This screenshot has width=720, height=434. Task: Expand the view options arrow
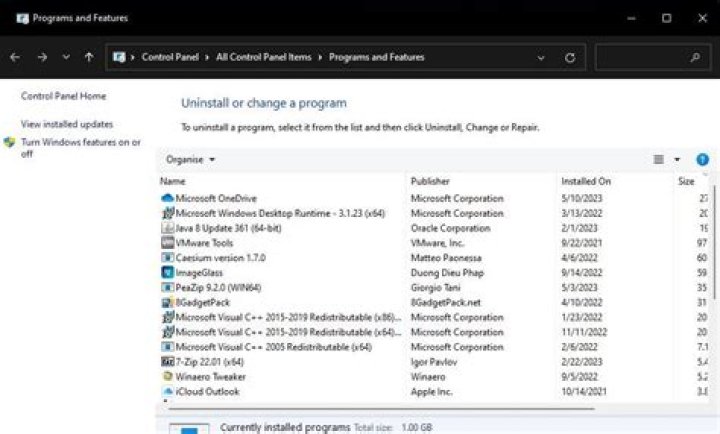point(677,159)
